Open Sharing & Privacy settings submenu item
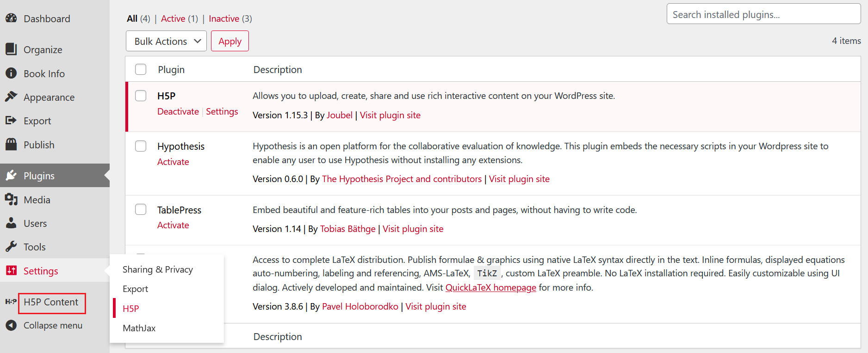The image size is (868, 353). [158, 269]
